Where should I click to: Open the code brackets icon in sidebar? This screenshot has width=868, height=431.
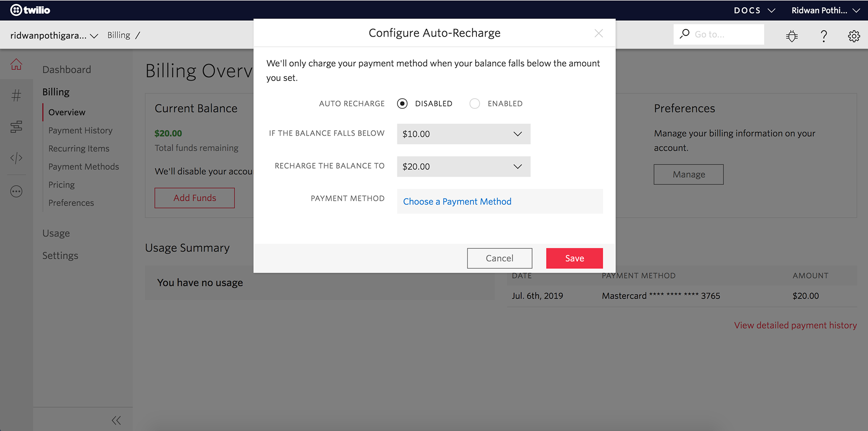[16, 158]
